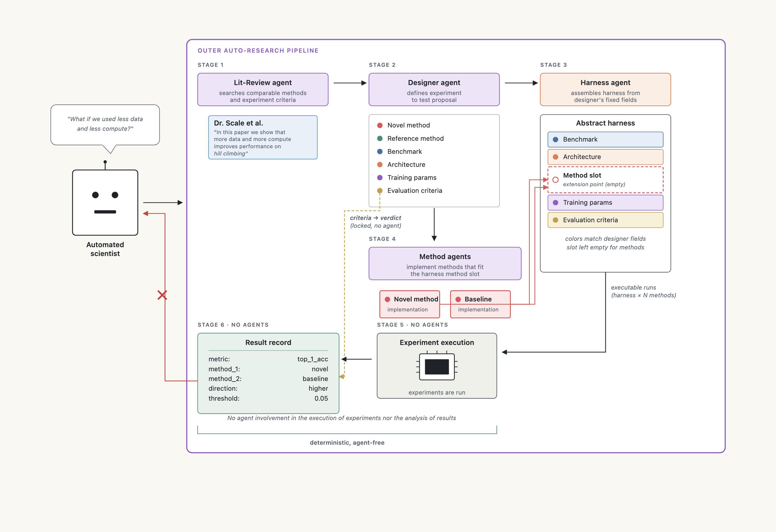
Task: Click the red dot on Novel method implementation card
Action: click(387, 299)
